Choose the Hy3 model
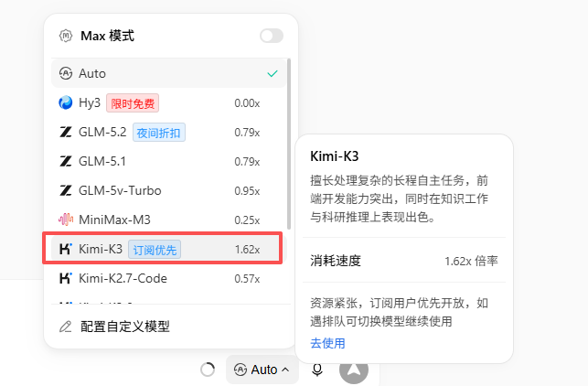This screenshot has height=386, width=588. pyautogui.click(x=169, y=102)
